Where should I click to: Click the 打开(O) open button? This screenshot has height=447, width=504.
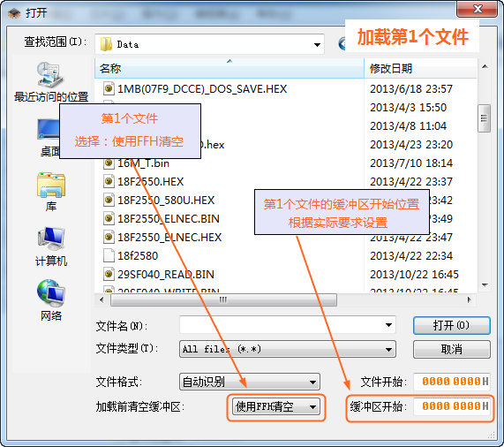click(x=452, y=325)
